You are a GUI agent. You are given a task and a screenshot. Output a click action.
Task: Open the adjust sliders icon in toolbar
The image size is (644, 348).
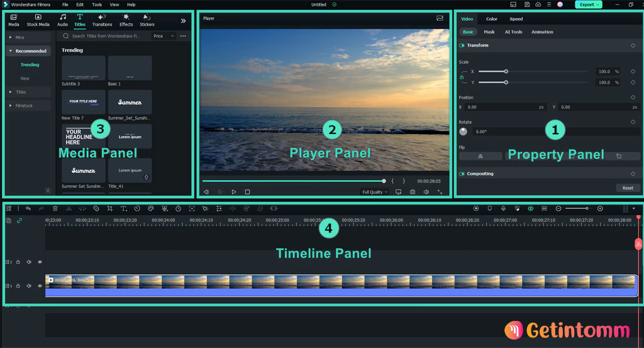[x=219, y=209]
